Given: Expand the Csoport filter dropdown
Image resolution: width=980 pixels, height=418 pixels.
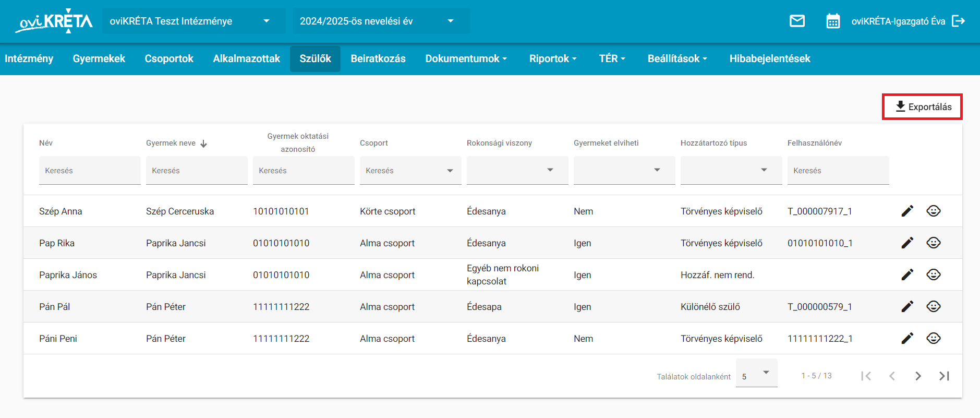Looking at the screenshot, I should (450, 171).
